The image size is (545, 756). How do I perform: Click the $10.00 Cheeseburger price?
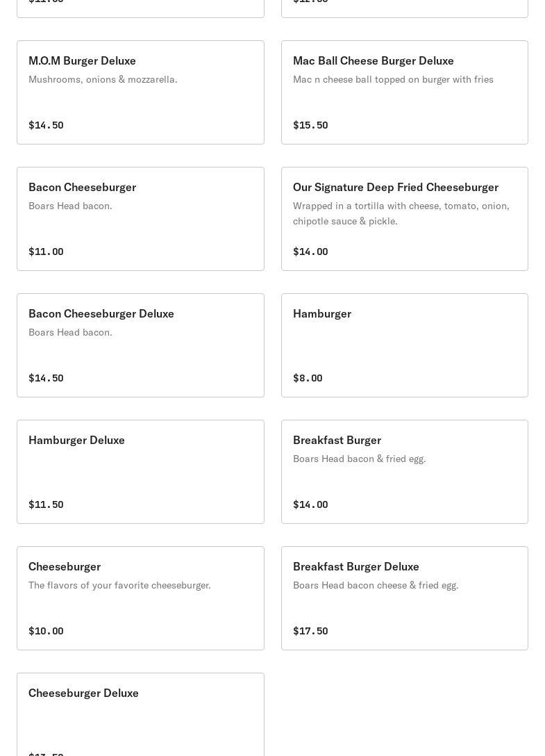46,632
